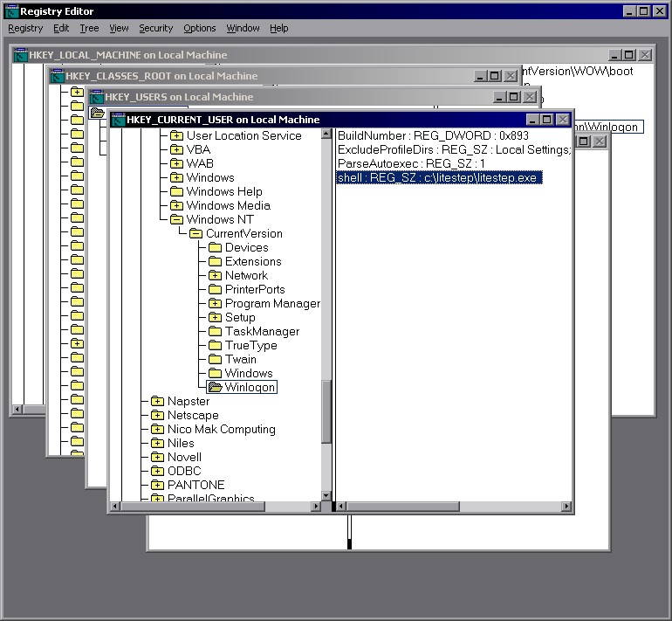The width and height of the screenshot is (672, 621).
Task: Click the Devices folder icon
Action: pyautogui.click(x=215, y=247)
